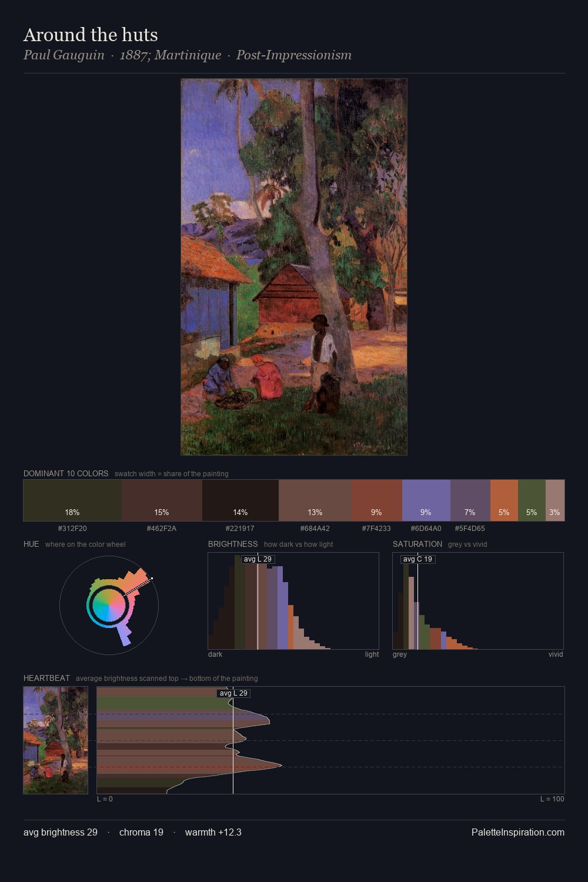The image size is (588, 882).
Task: Select the 5% green swatch
Action: (x=532, y=500)
